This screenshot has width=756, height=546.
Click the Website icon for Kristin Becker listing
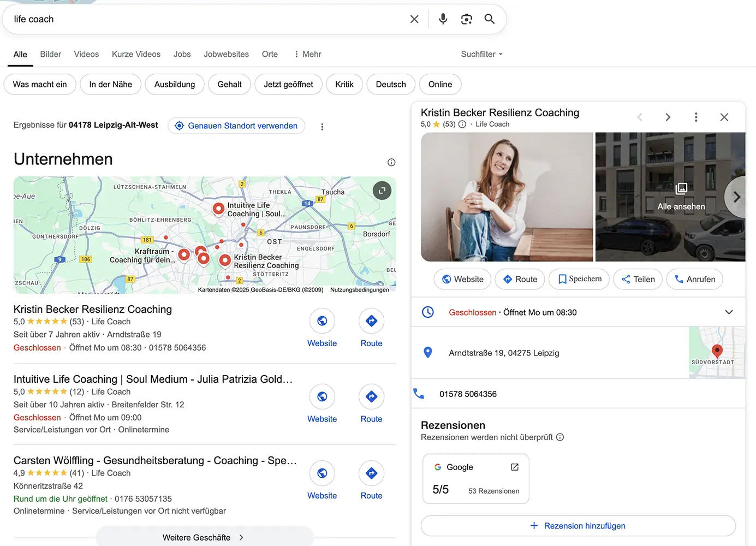(x=322, y=321)
